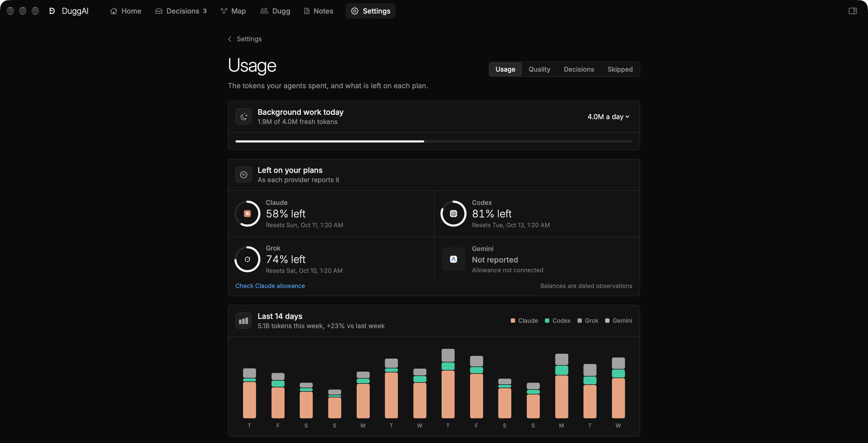
Task: Click 'Balances are dated observations' note
Action: (586, 286)
